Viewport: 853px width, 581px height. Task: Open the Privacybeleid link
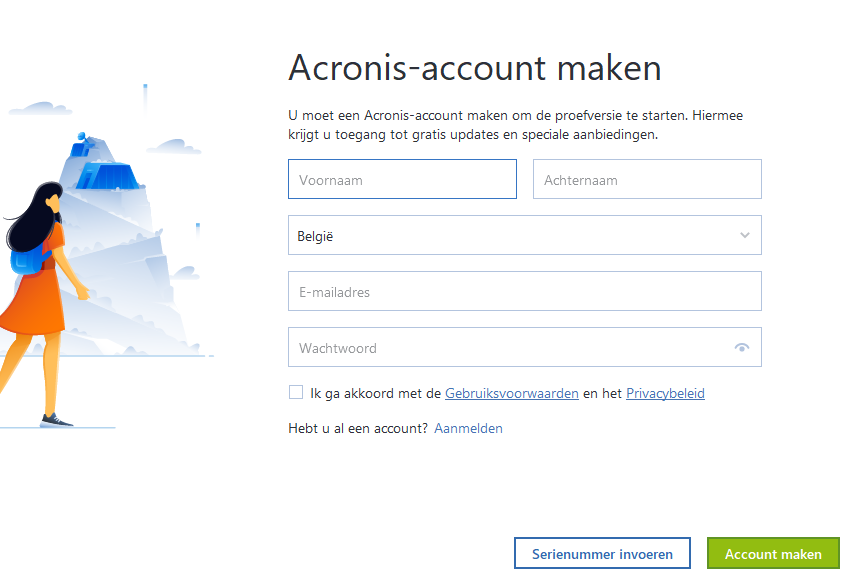click(x=665, y=394)
